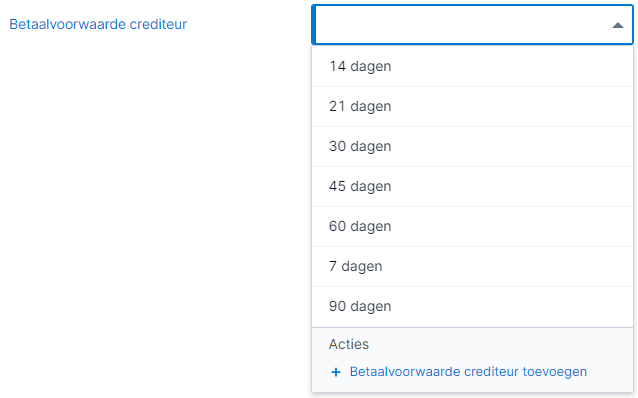Click Betaalvoorwaarde crediteur toevoegen link
Viewport: 638px width, 398px height.
468,372
